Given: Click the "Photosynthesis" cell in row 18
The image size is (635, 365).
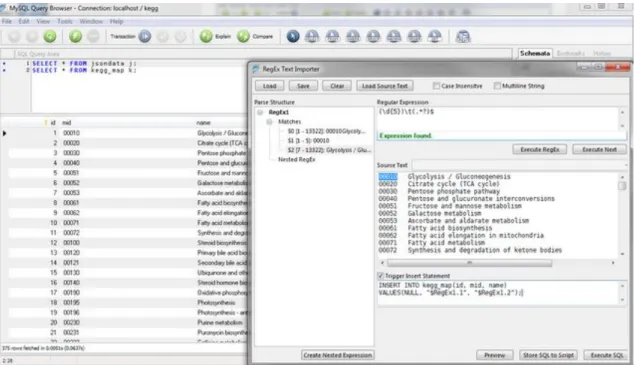Looking at the screenshot, I should (216, 303).
